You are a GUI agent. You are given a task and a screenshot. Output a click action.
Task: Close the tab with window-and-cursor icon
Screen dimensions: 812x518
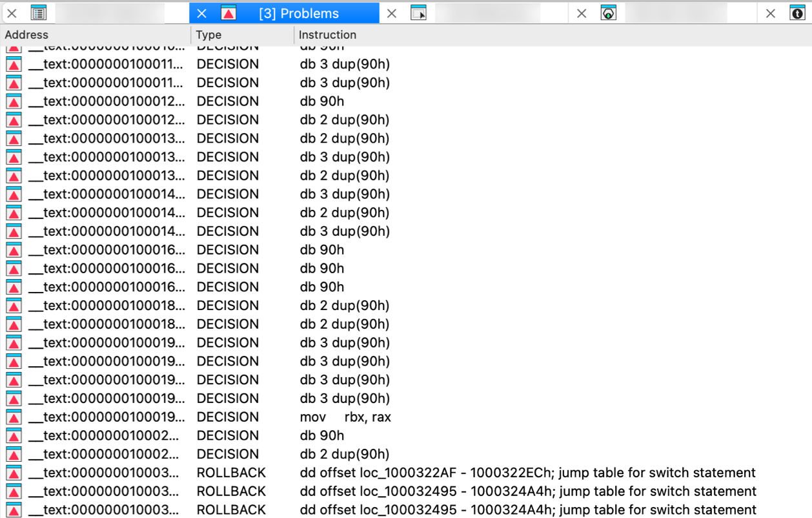pos(392,14)
